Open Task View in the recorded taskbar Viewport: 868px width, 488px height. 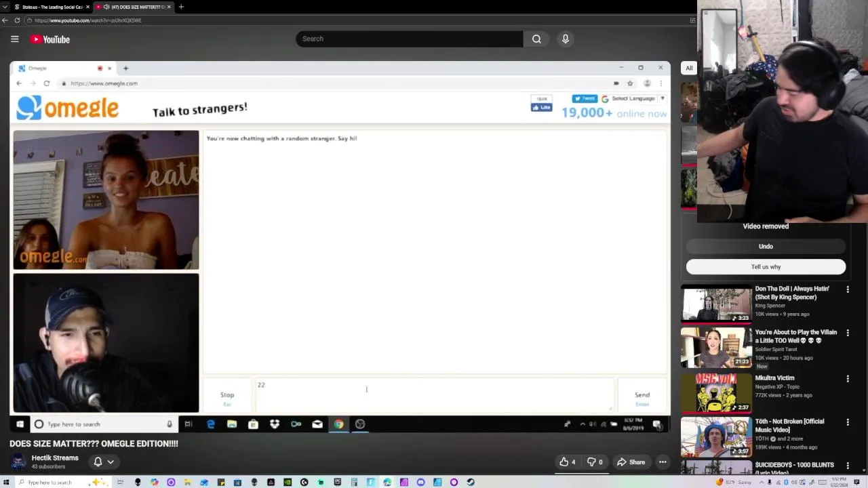click(x=189, y=424)
